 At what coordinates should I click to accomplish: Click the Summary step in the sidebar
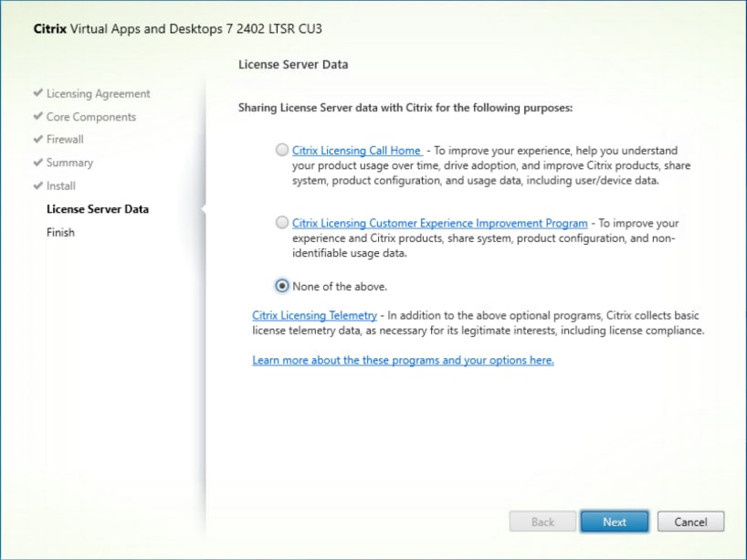tap(69, 163)
